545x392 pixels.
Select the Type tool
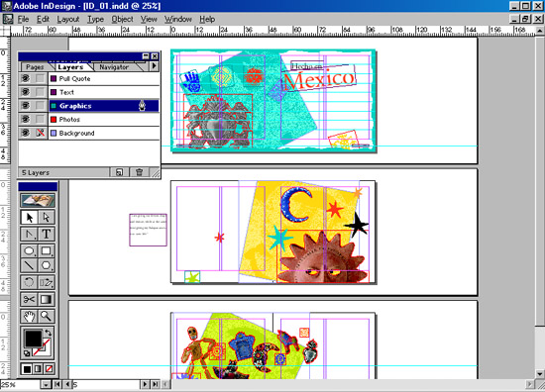click(46, 234)
